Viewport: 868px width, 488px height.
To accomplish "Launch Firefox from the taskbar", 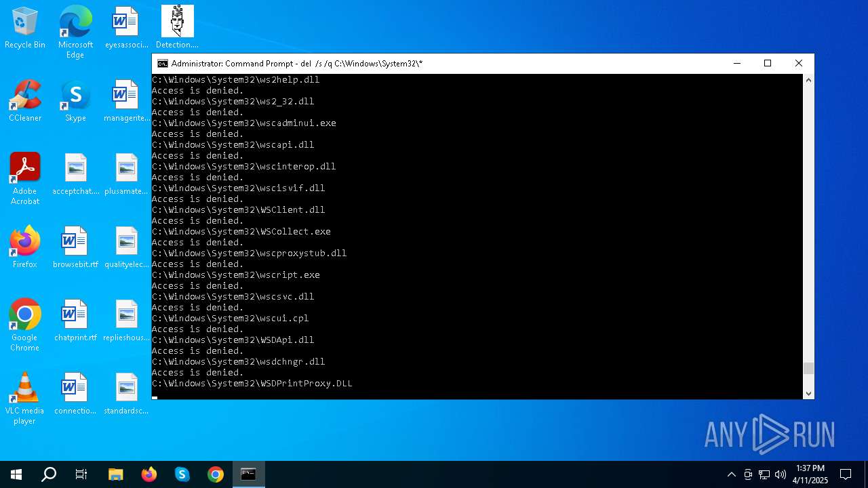I will tap(149, 474).
